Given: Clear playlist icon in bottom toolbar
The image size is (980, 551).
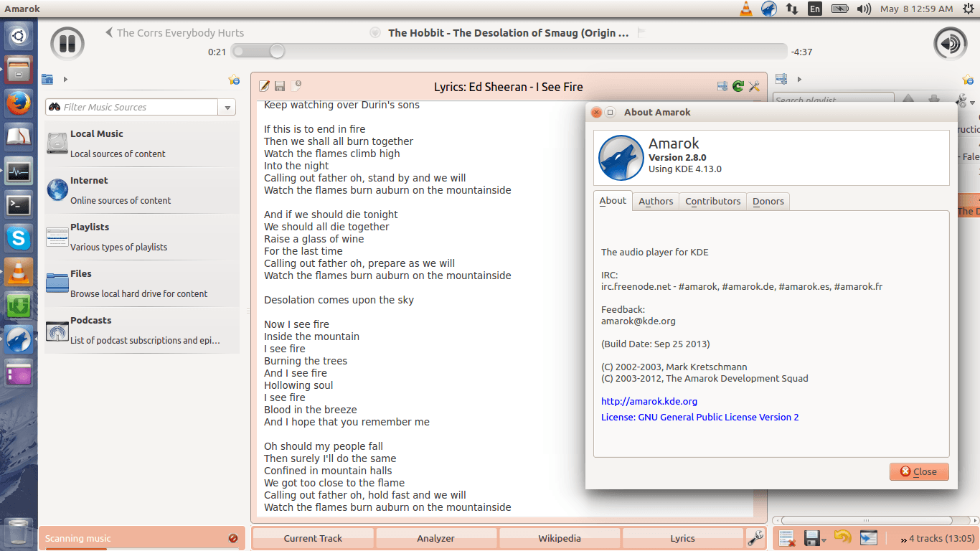Looking at the screenshot, I should coord(786,538).
